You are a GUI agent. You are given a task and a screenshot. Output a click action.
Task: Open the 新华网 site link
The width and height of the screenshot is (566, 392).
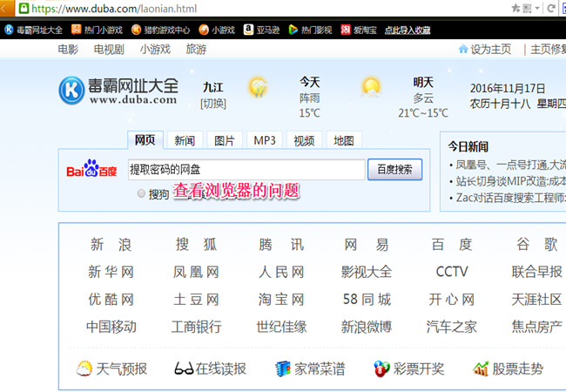point(111,272)
